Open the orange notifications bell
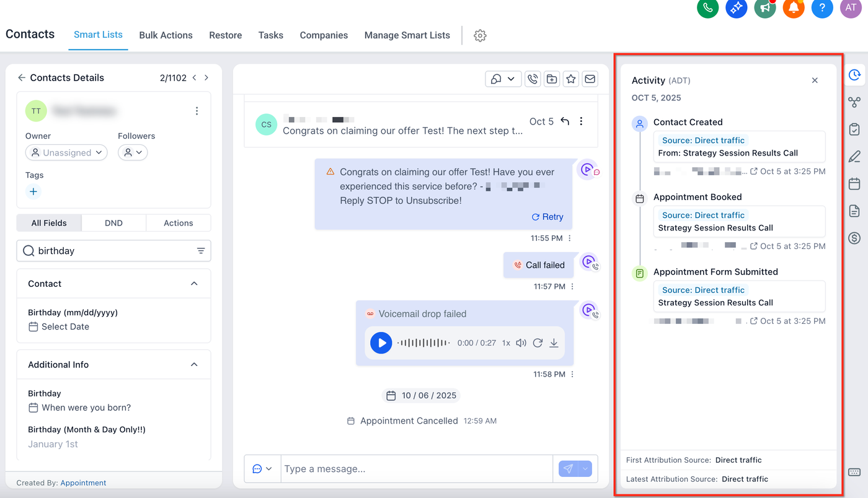The image size is (868, 498). pos(794,8)
